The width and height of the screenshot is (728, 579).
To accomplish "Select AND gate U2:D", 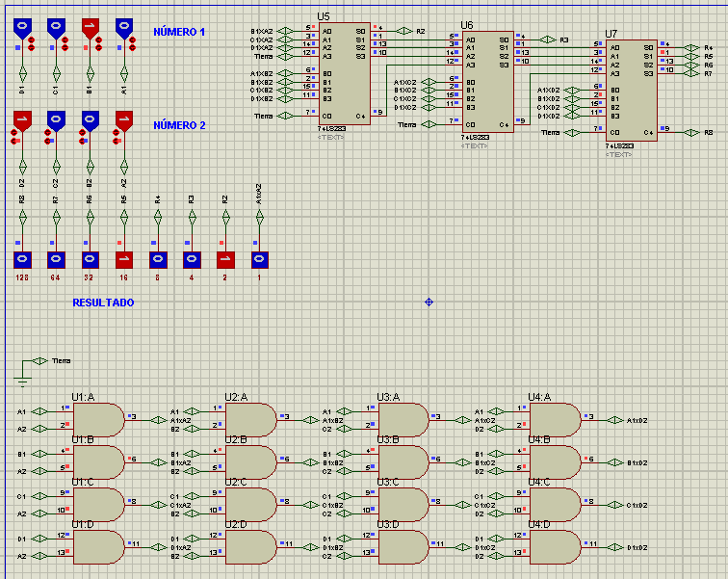I will (250, 547).
